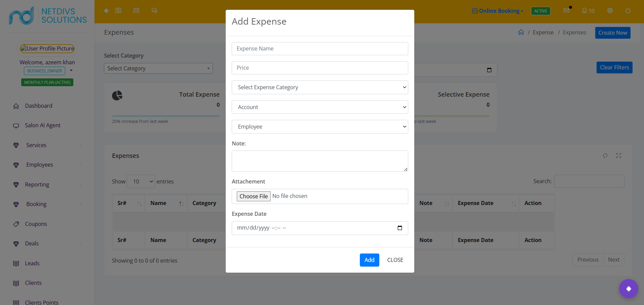644x305 pixels.
Task: Open the calendar icon in top bar
Action: pos(136,11)
